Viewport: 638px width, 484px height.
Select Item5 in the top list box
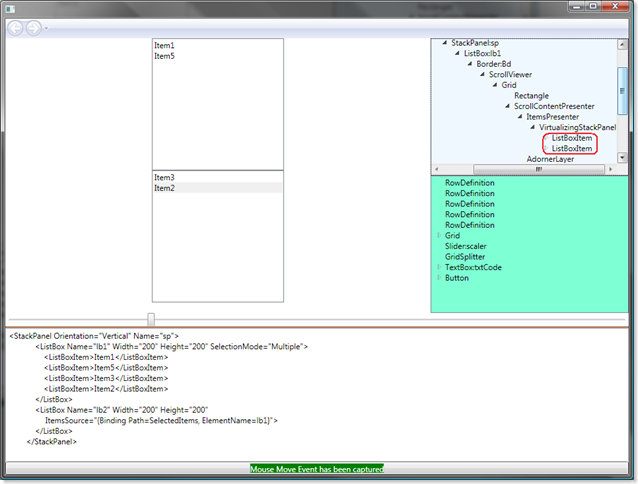[217, 56]
